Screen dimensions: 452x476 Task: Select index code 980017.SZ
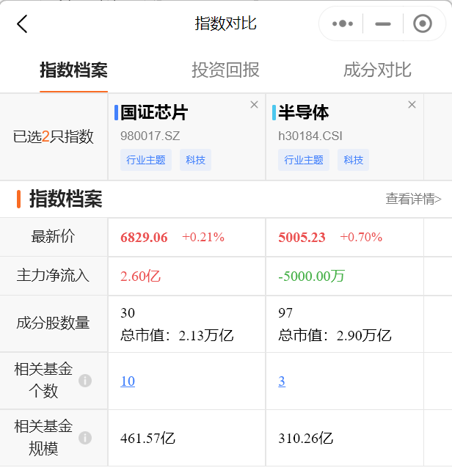(x=150, y=136)
